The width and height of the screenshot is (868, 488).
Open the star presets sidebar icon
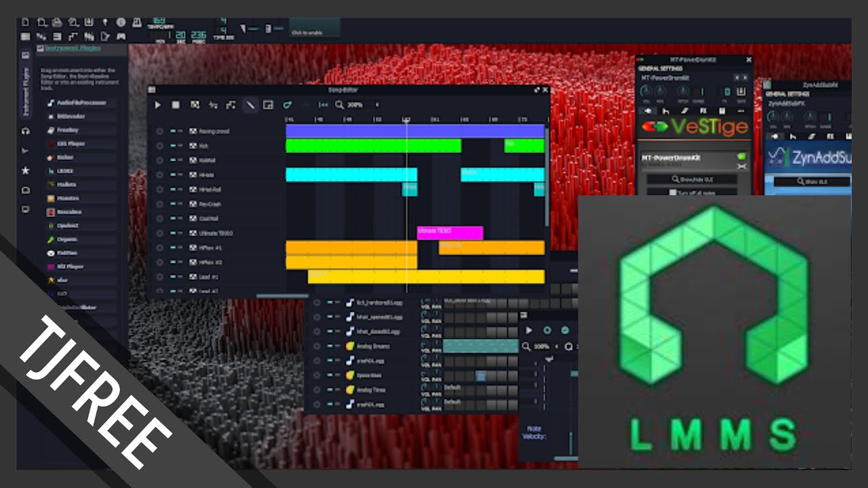[26, 170]
